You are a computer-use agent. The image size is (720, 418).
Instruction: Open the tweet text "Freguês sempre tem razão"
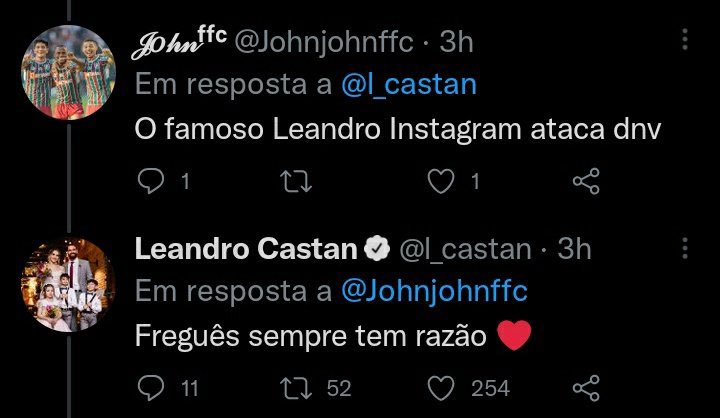click(310, 337)
